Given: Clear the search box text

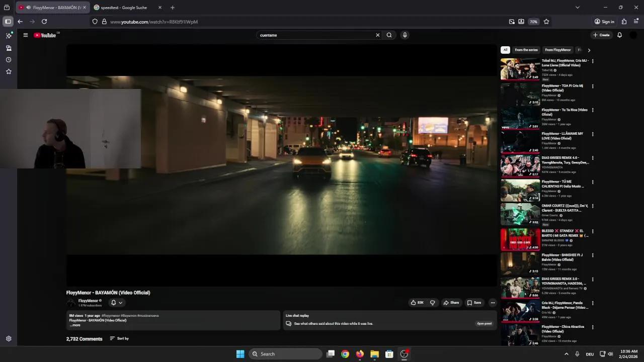Looking at the screenshot, I should pos(377,35).
